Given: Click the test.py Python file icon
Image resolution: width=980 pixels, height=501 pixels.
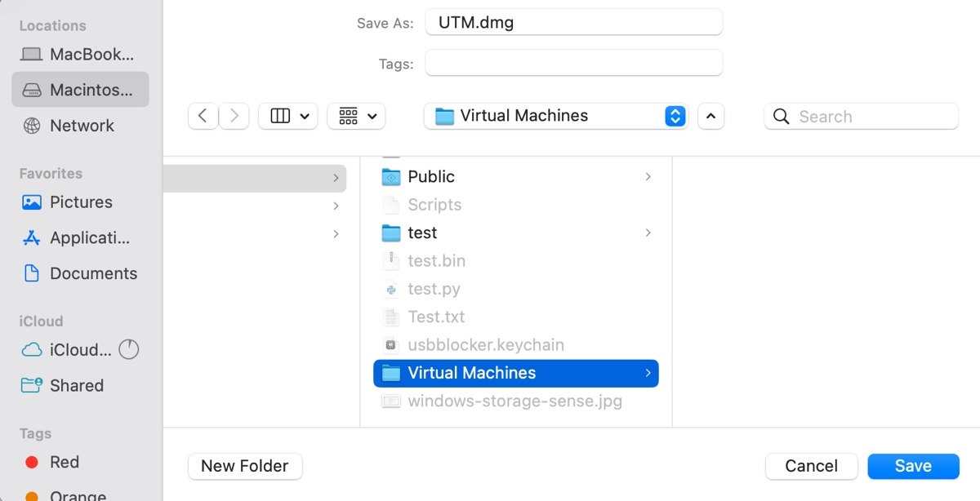Looking at the screenshot, I should [391, 289].
